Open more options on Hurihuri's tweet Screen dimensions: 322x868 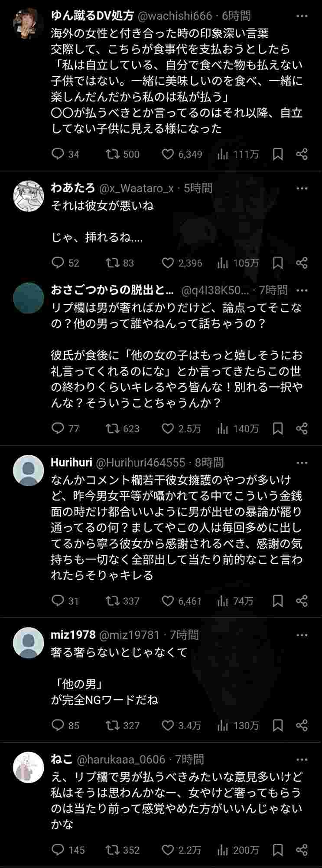302,463
